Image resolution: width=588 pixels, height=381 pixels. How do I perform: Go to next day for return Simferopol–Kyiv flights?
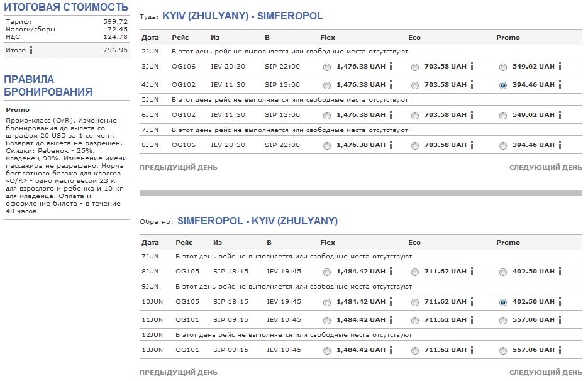(546, 373)
